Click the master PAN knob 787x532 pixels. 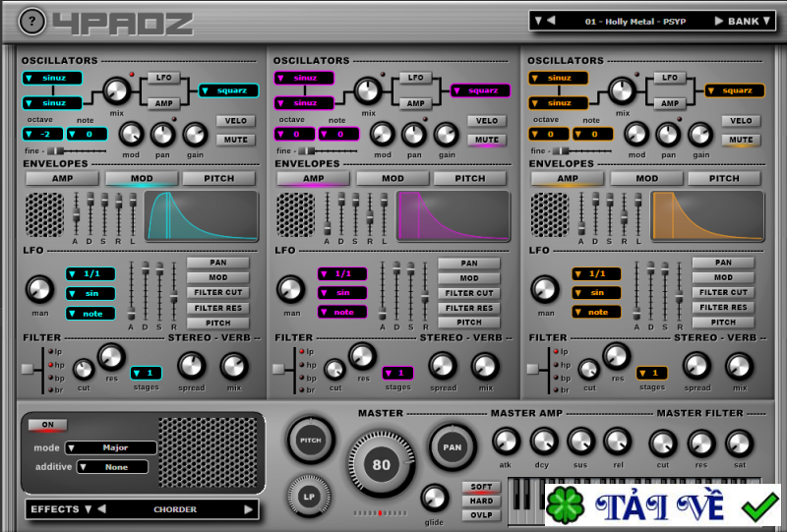[x=452, y=446]
